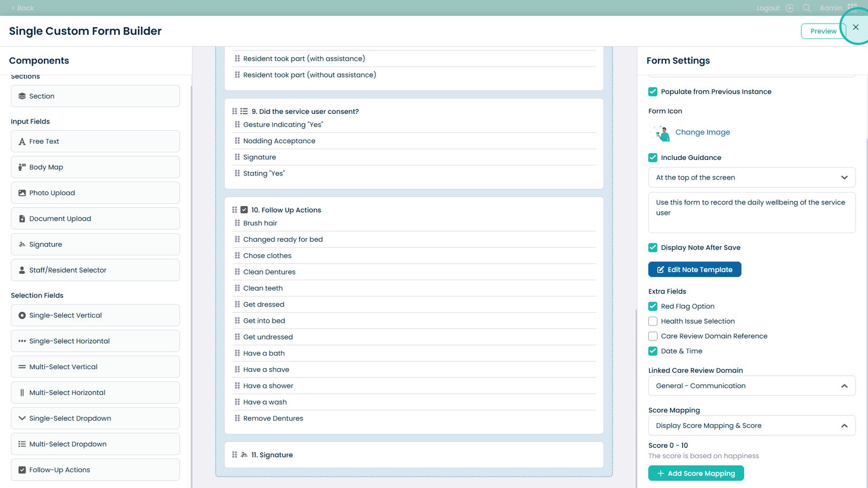
Task: Grab the drag handle for question 10
Action: click(x=235, y=210)
